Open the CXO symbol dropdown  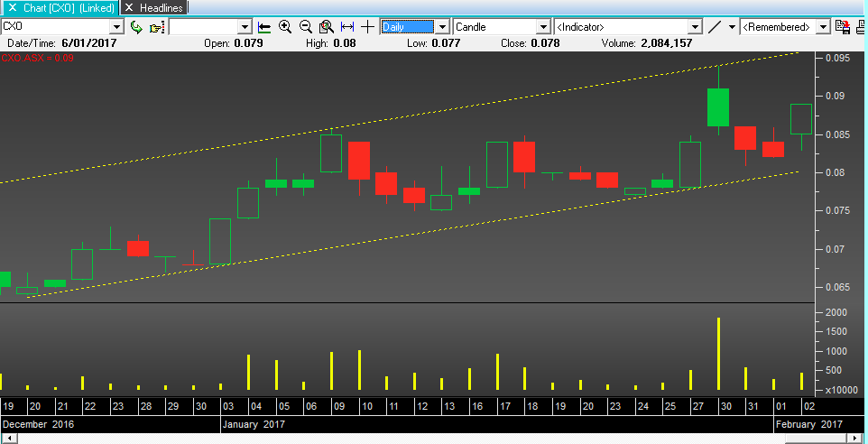(116, 26)
